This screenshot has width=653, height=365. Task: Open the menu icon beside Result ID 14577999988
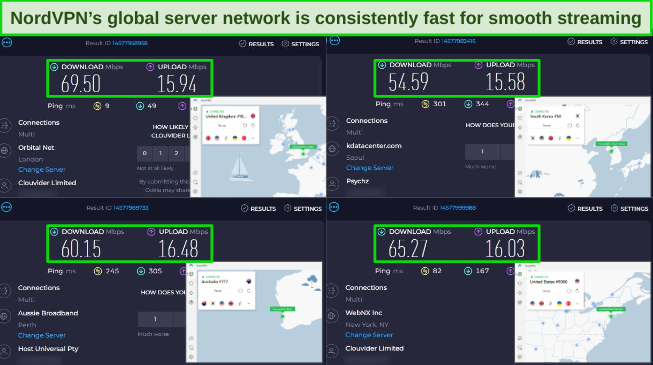pyautogui.click(x=334, y=207)
